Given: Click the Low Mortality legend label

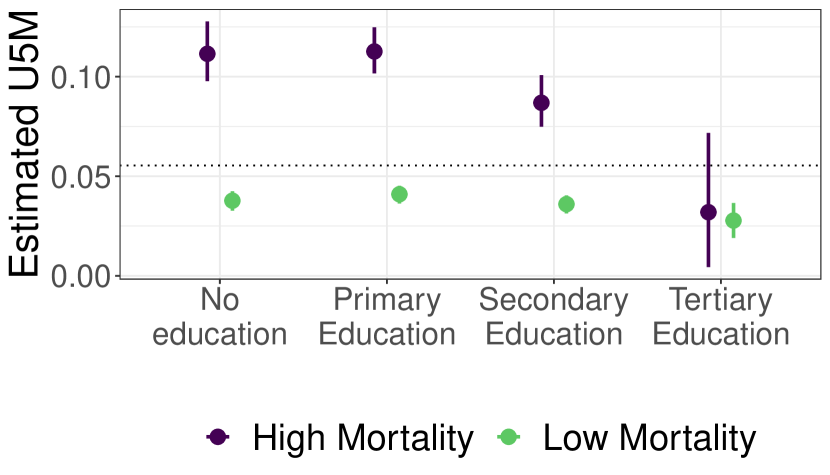Looking at the screenshot, I should [649, 438].
